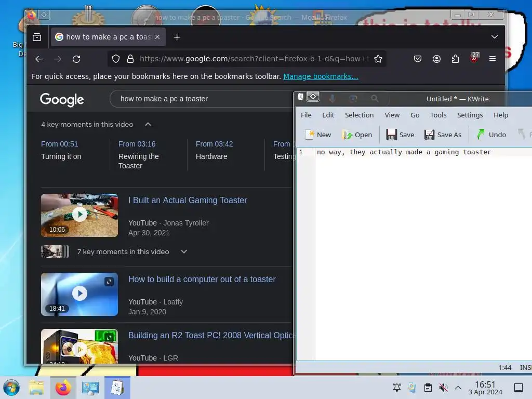532x399 pixels.
Task: Open tracking protection shield info
Action: click(116, 59)
